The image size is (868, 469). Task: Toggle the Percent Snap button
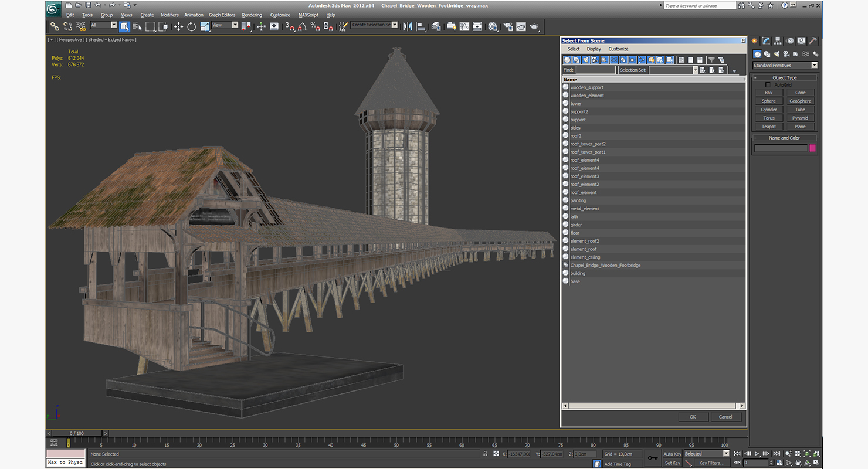coord(315,26)
